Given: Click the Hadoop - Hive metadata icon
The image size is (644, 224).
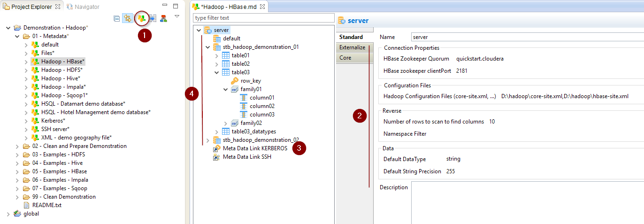Looking at the screenshot, I should pos(35,78).
